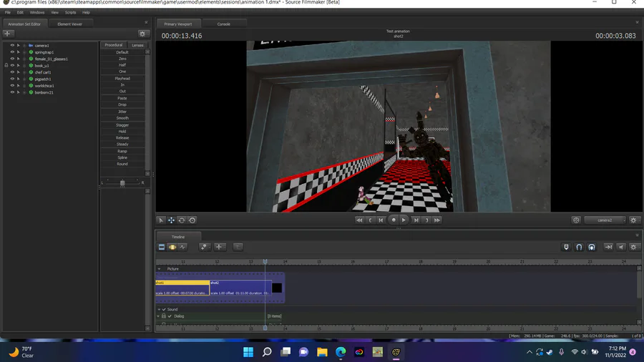Hide pigpatch1 using its eye icon
The image size is (644, 362).
[12, 79]
